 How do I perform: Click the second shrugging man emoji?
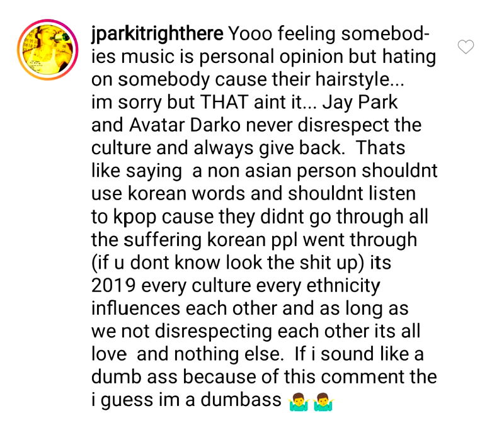click(x=324, y=402)
